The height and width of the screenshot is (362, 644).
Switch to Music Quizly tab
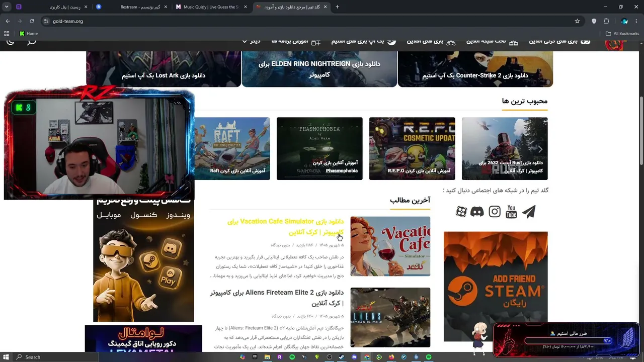(x=211, y=7)
